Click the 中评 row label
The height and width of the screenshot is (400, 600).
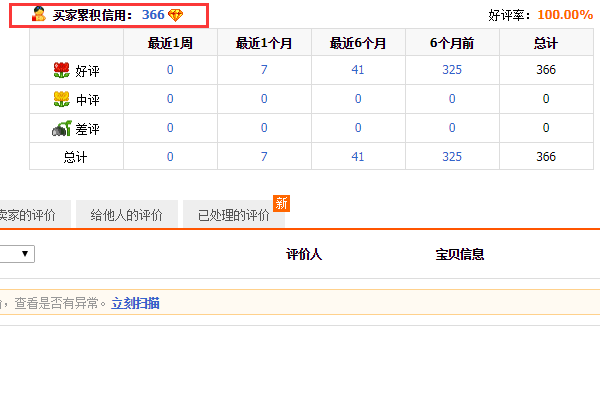(x=88, y=100)
